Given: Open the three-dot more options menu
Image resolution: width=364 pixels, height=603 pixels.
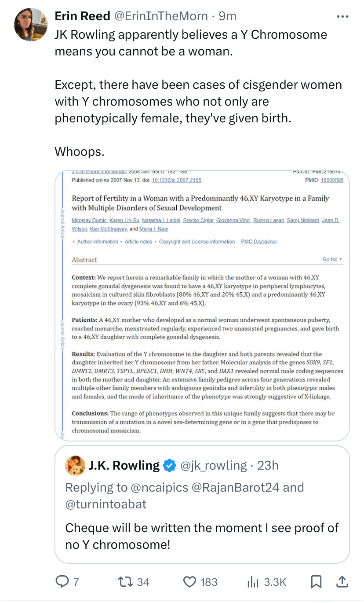Looking at the screenshot, I should click(342, 17).
